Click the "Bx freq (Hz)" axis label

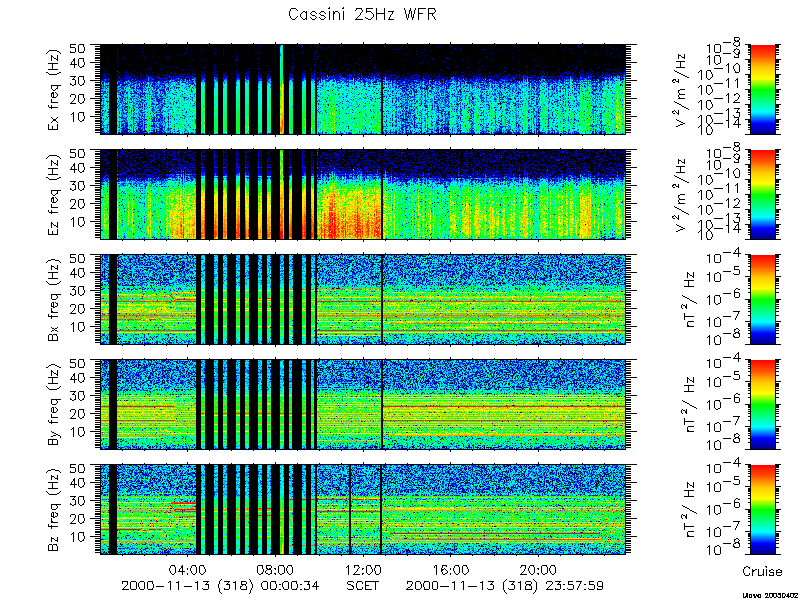click(54, 300)
